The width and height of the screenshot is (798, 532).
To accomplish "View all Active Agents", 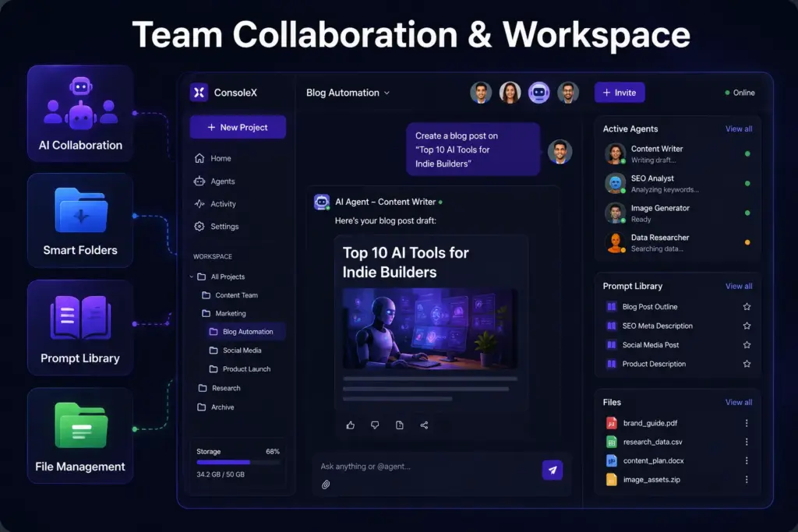I will coord(739,129).
